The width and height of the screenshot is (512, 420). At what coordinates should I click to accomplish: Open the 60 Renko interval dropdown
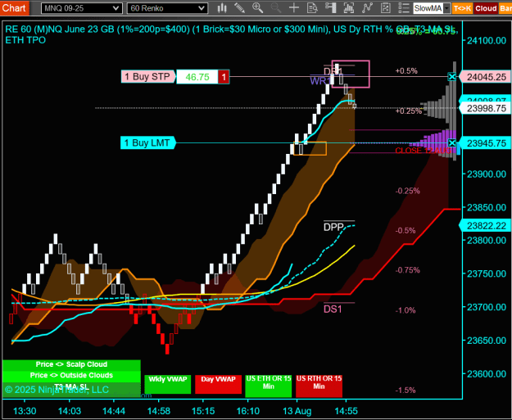pos(167,8)
